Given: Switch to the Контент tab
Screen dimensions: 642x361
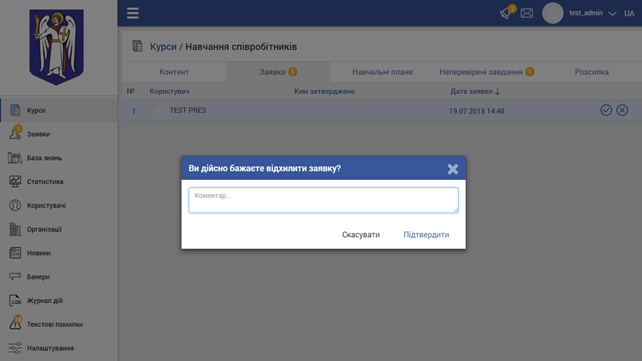Looking at the screenshot, I should pos(174,72).
